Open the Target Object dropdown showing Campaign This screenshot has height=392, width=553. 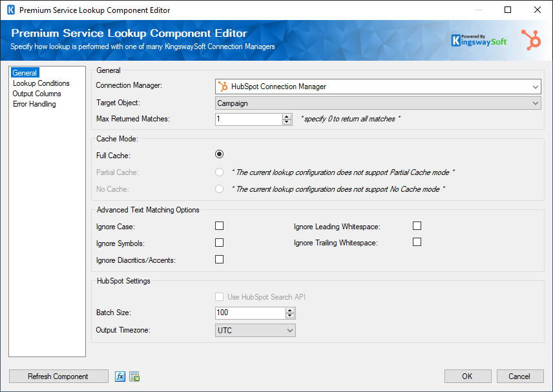[378, 103]
